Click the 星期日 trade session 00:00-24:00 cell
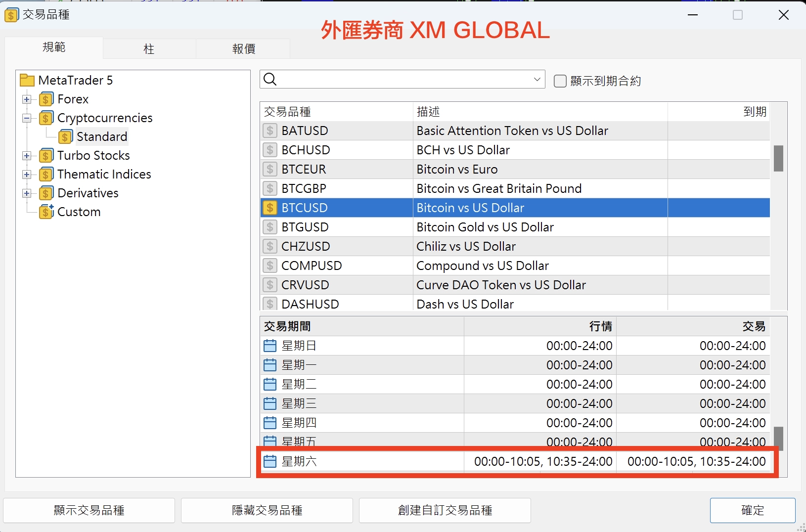This screenshot has height=532, width=806. (x=693, y=346)
